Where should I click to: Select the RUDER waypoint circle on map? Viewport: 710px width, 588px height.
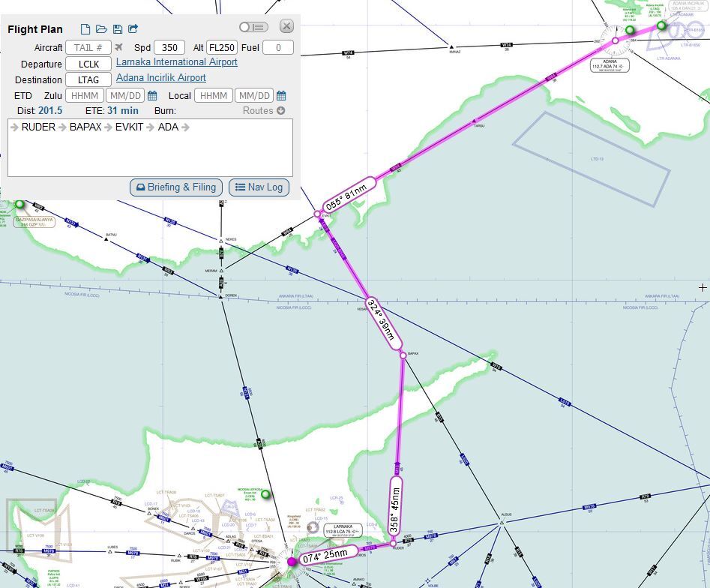click(x=393, y=543)
